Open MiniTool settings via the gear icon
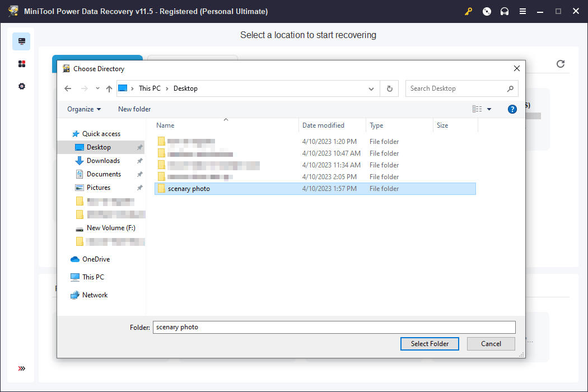Image resolution: width=588 pixels, height=392 pixels. 21,86
